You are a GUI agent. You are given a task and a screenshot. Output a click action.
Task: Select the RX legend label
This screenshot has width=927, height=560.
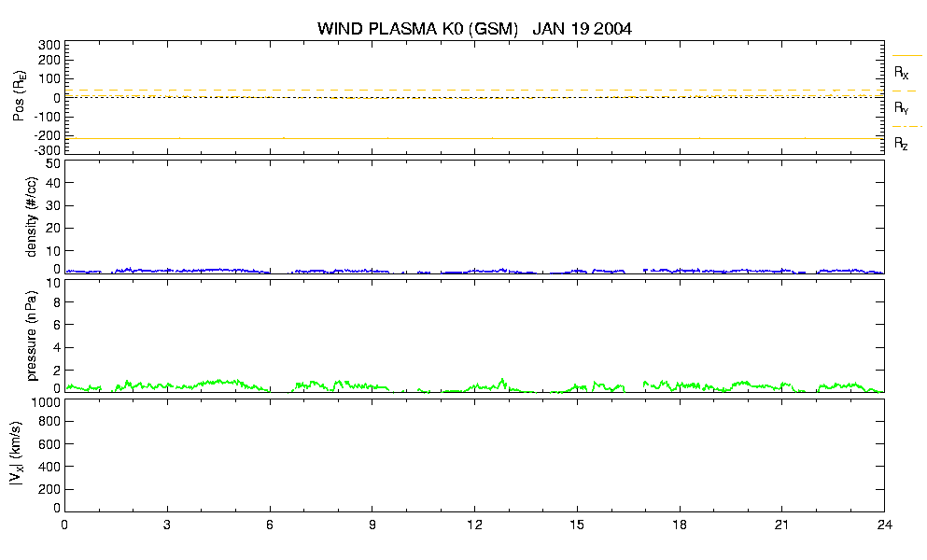pyautogui.click(x=901, y=72)
